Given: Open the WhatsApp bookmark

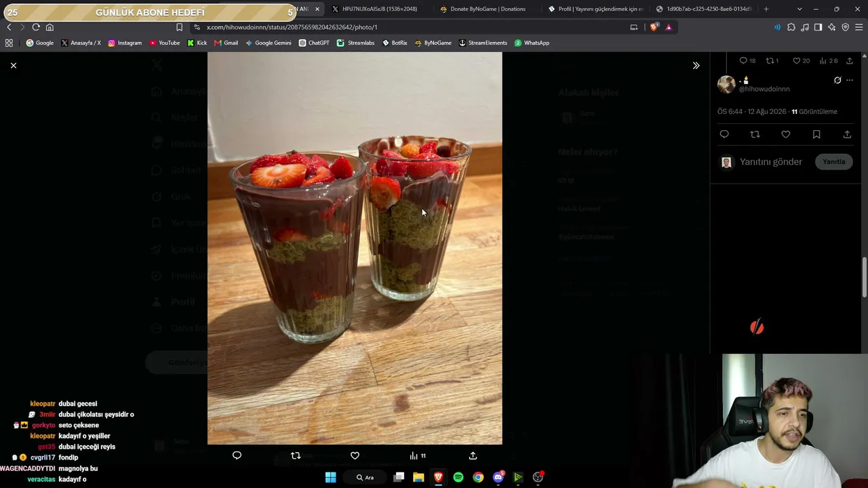Looking at the screenshot, I should coord(532,43).
